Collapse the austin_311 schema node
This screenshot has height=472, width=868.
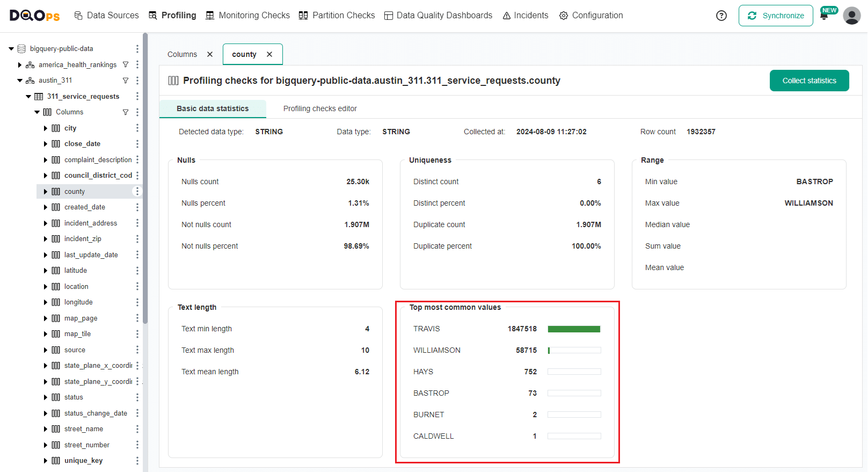pyautogui.click(x=20, y=81)
